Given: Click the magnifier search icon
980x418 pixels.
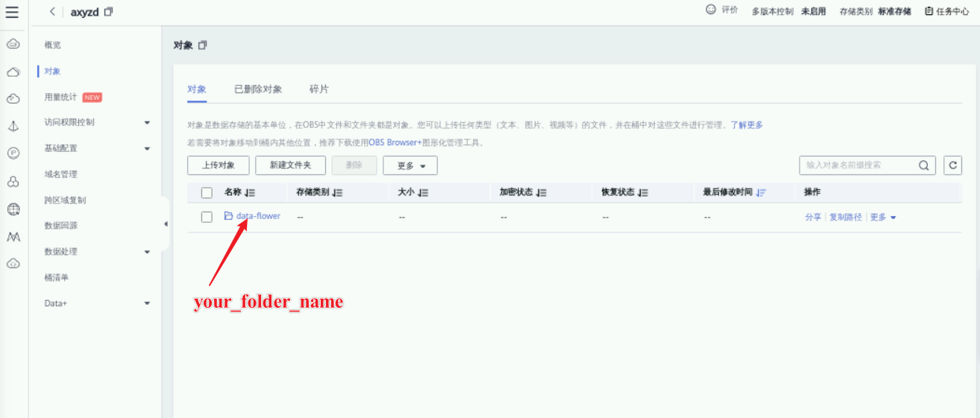Looking at the screenshot, I should pyautogui.click(x=923, y=165).
